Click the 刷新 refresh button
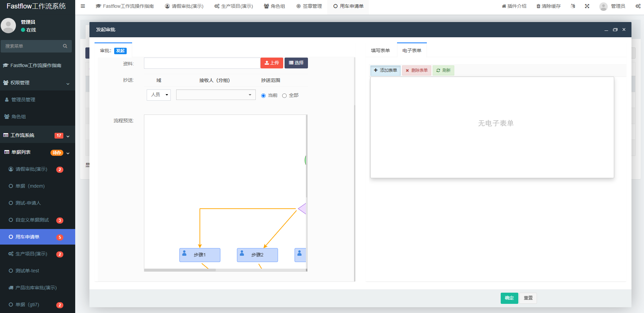This screenshot has height=313, width=644. (x=443, y=70)
